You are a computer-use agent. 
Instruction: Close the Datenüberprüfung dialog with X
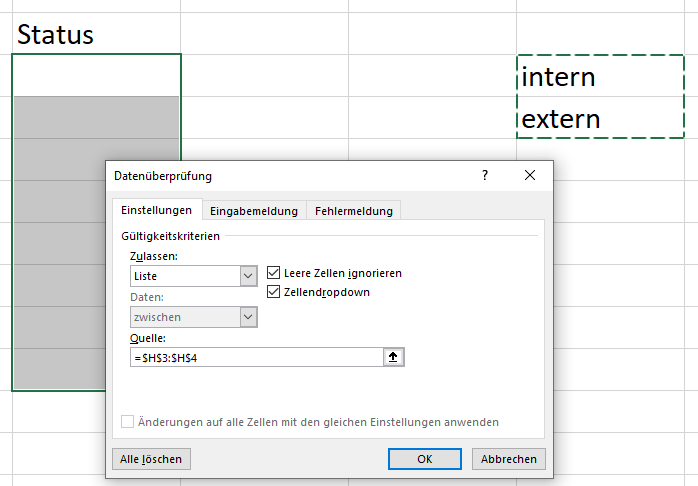coord(530,176)
